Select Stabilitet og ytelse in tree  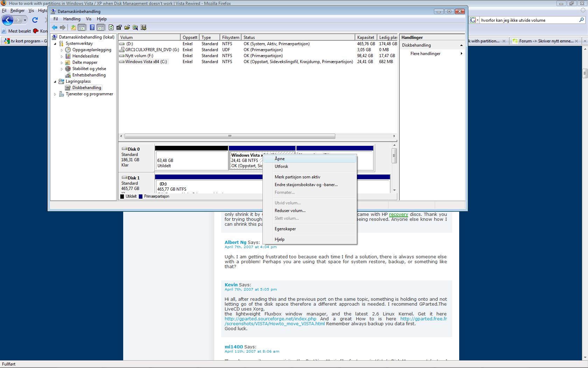click(x=89, y=69)
